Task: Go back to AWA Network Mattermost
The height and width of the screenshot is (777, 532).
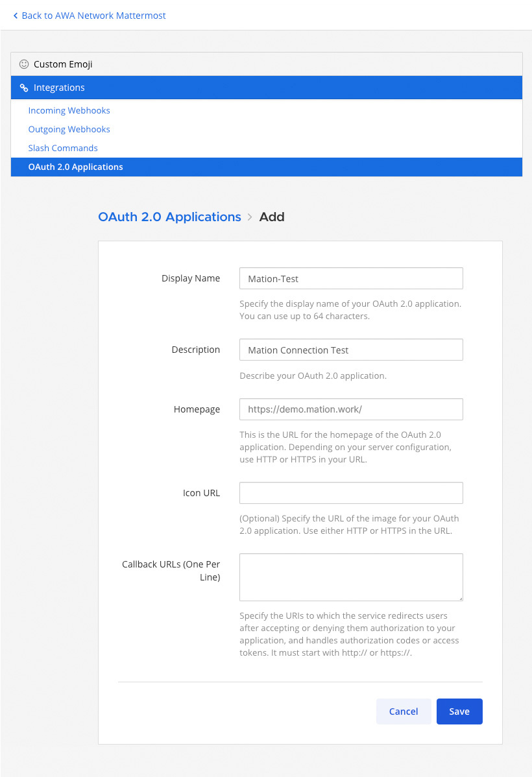Action: pyautogui.click(x=90, y=16)
